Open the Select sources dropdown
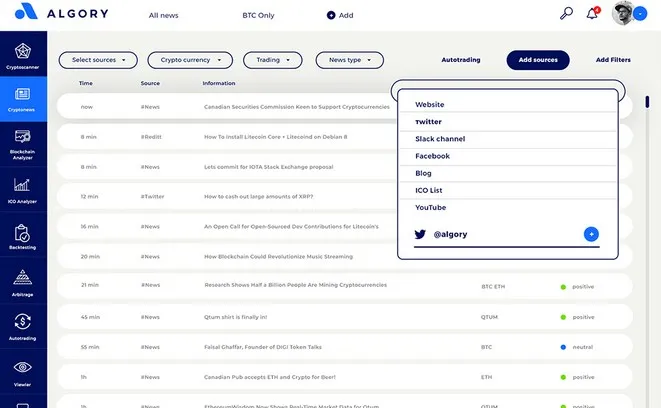Image resolution: width=661 pixels, height=408 pixels. click(x=98, y=60)
